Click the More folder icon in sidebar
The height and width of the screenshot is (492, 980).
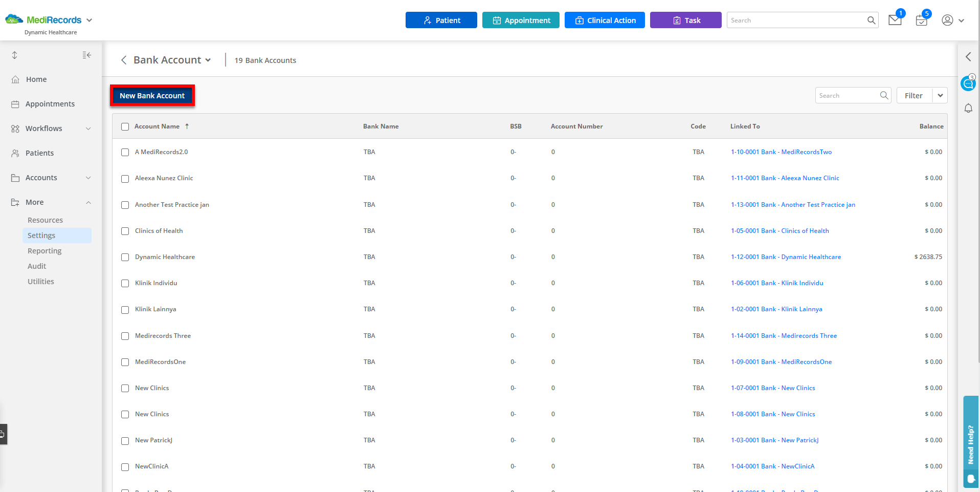(x=15, y=202)
